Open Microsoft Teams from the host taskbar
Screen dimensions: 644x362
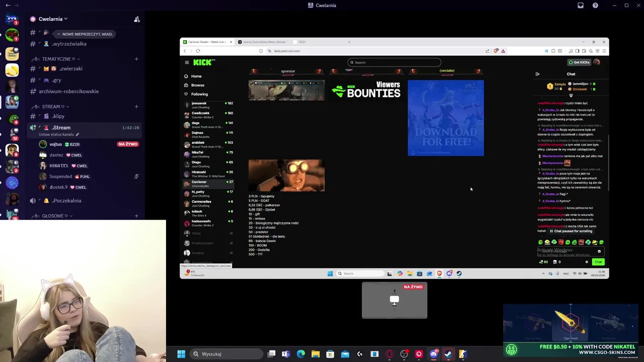(x=286, y=354)
